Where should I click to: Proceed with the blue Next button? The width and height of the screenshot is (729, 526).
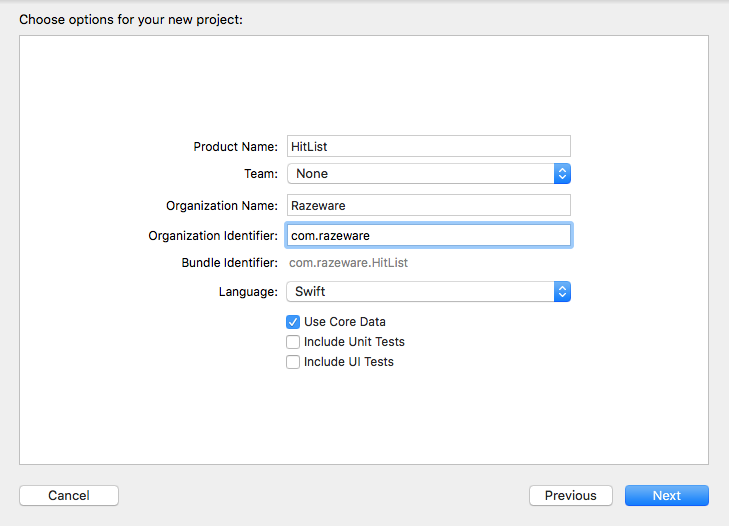click(x=667, y=495)
